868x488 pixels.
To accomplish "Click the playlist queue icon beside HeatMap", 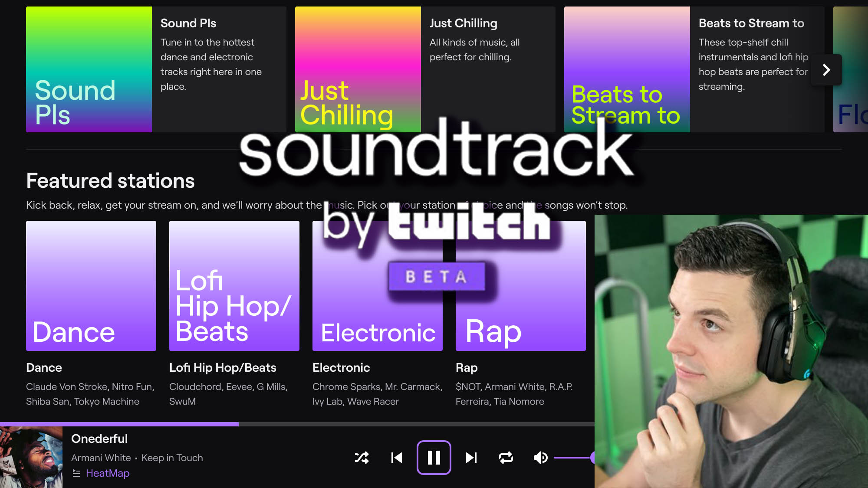I will (x=76, y=473).
